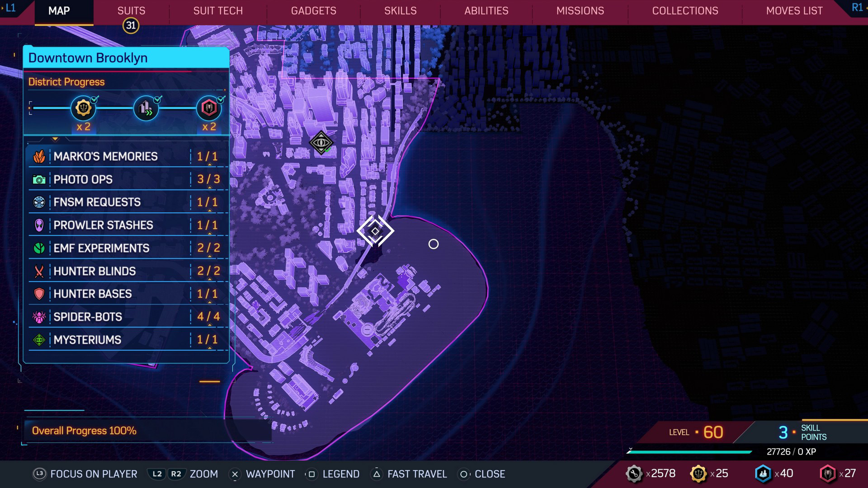Click the orange arrow below the District Progress track

(x=55, y=139)
